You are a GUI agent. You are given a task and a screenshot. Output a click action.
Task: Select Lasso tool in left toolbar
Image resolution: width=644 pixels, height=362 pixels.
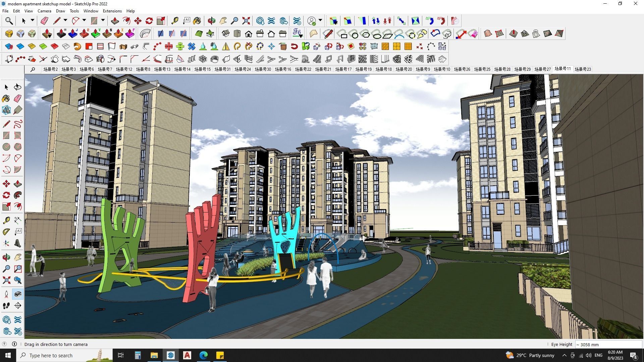(18, 87)
